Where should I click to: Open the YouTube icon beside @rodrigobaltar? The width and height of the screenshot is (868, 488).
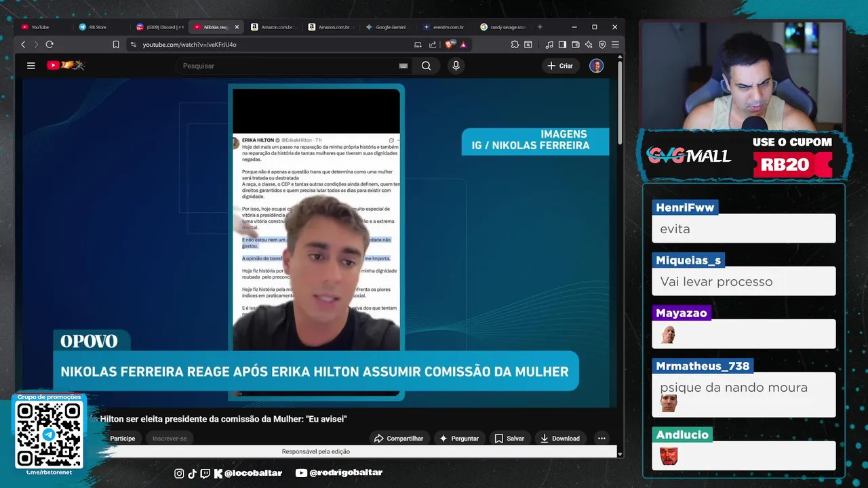tap(301, 473)
